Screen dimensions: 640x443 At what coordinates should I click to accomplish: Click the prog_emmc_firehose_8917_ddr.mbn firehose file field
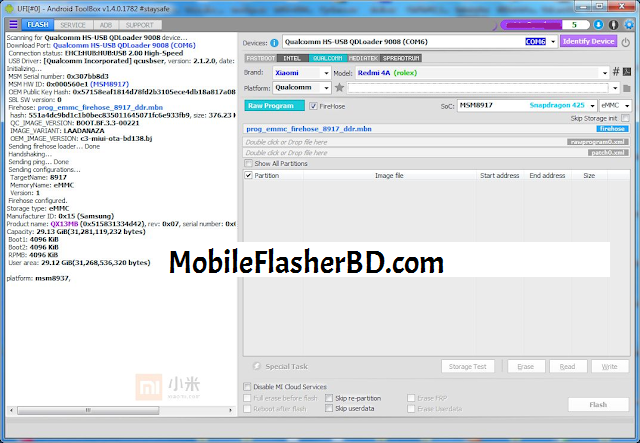tap(436, 129)
